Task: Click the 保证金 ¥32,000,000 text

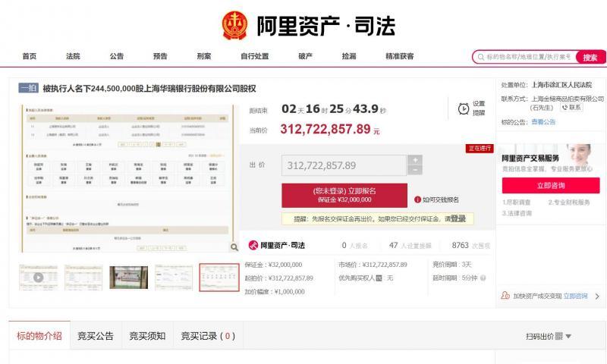Action: coord(273,265)
